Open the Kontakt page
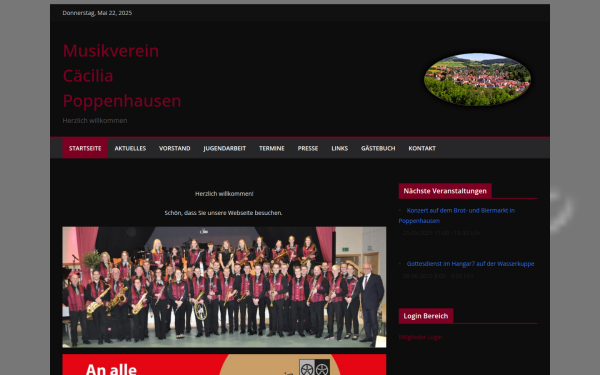The width and height of the screenshot is (600, 375). (422, 148)
